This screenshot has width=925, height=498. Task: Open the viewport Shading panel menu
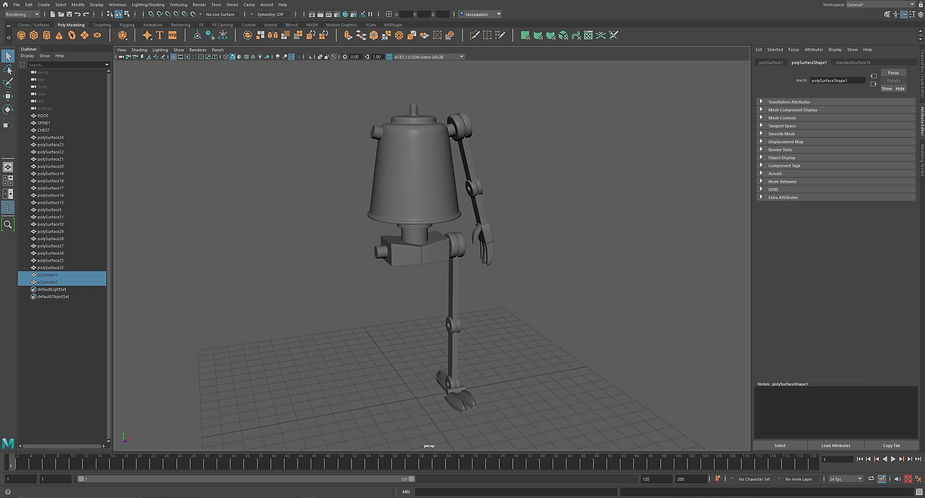pos(139,50)
